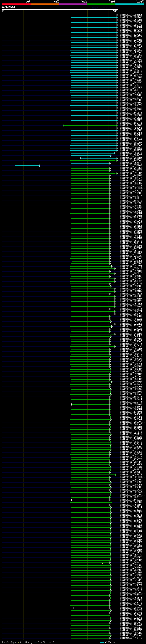Open hit UniRef100_B9PD83
Image resolution: width=146 pixels, height=644 pixels.
(x=131, y=30)
